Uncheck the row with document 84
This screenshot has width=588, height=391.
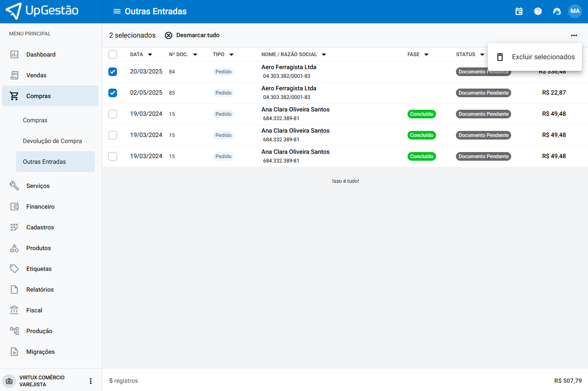113,72
